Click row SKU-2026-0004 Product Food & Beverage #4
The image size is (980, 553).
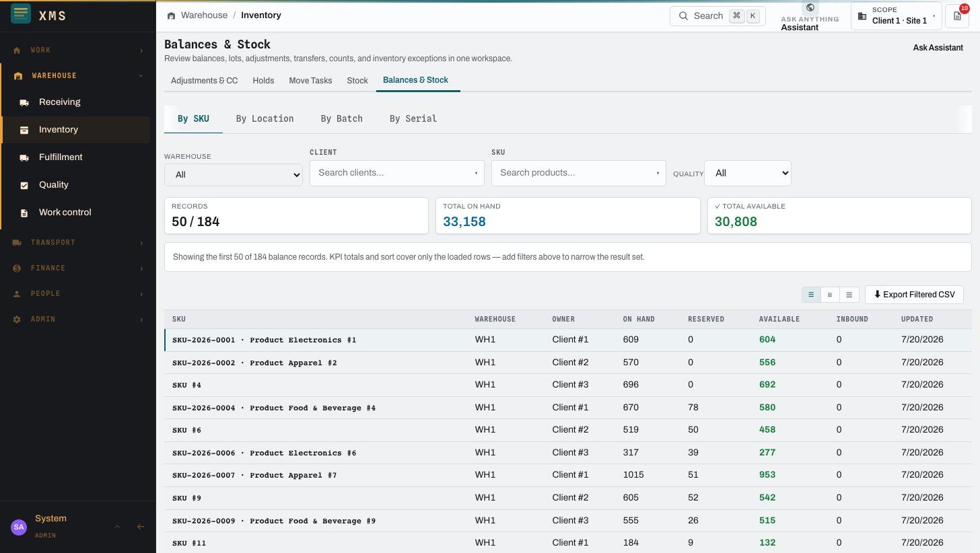point(567,408)
